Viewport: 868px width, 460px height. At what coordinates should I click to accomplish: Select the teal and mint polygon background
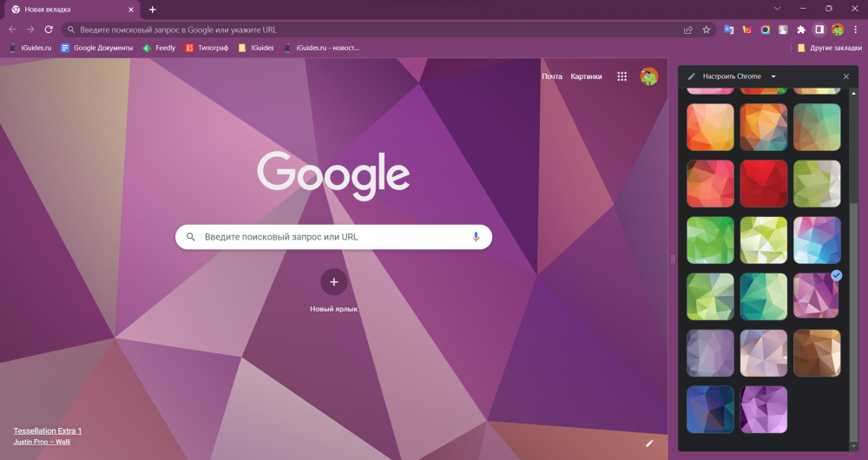(x=763, y=297)
